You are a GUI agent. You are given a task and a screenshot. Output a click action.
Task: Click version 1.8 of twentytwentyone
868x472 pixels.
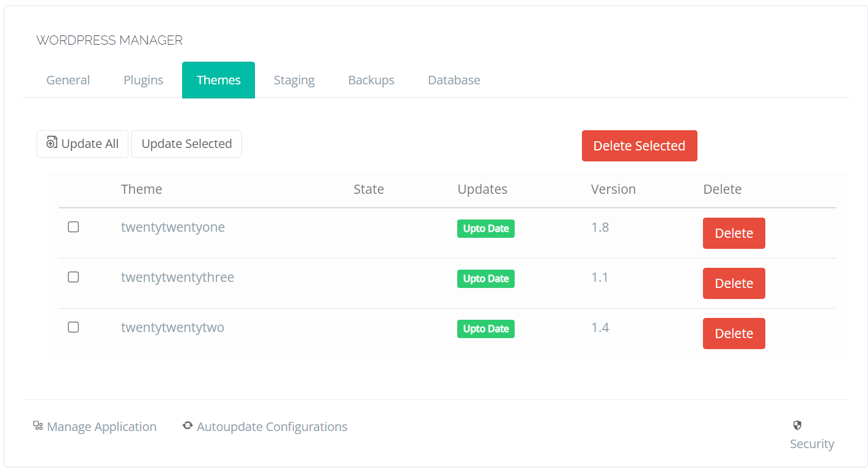600,227
